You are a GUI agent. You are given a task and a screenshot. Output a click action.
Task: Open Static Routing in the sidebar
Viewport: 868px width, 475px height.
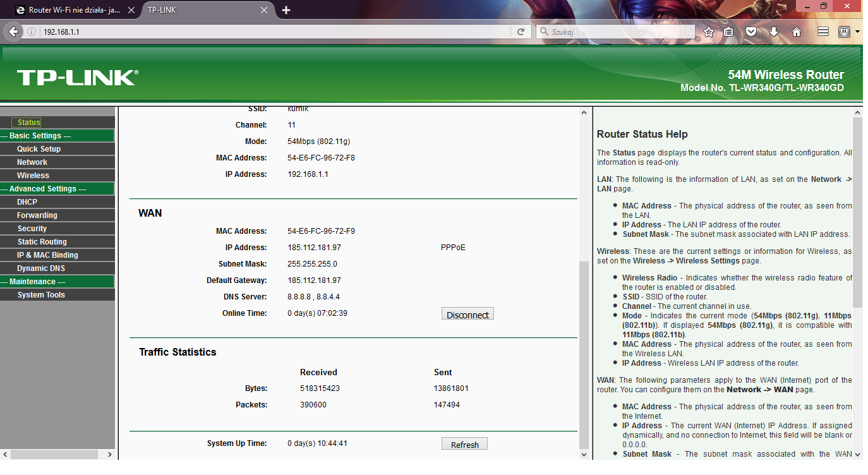click(x=42, y=242)
